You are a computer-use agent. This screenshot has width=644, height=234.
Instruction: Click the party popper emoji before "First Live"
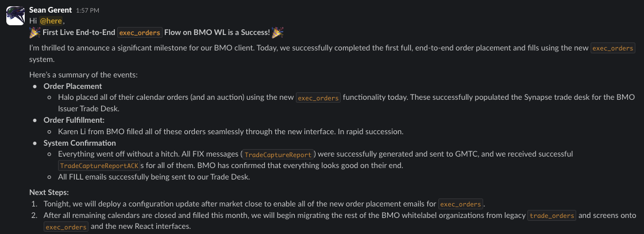coord(34,33)
